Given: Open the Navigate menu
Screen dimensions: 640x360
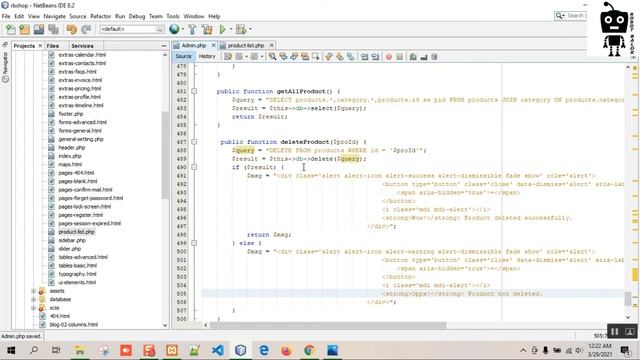Looking at the screenshot, I should click(55, 16).
